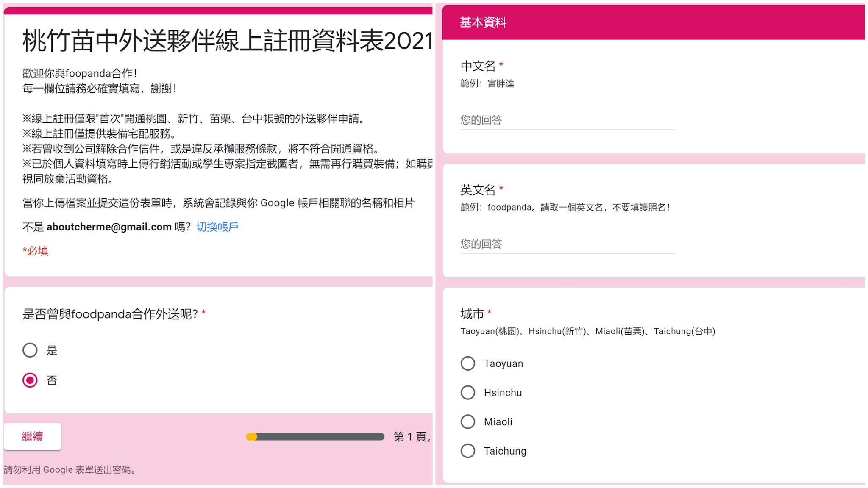Select the 否 radio option
868x488 pixels.
point(30,380)
